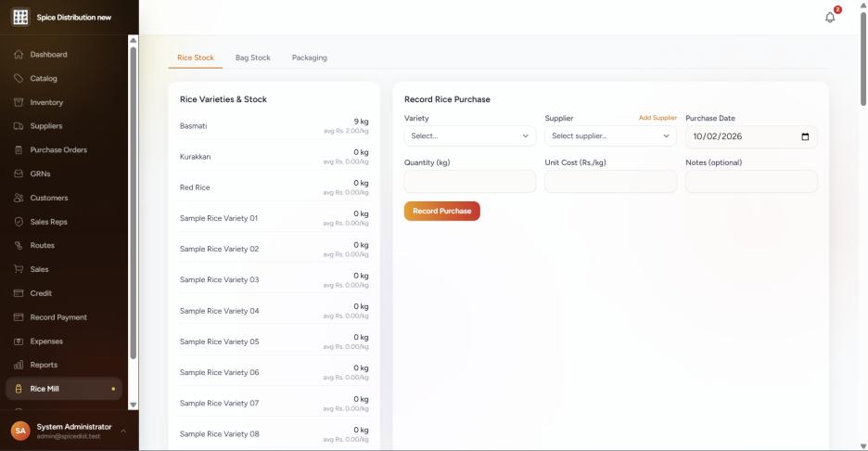Click main page scrollbar thumb
The width and height of the screenshot is (868, 451).
(863, 58)
